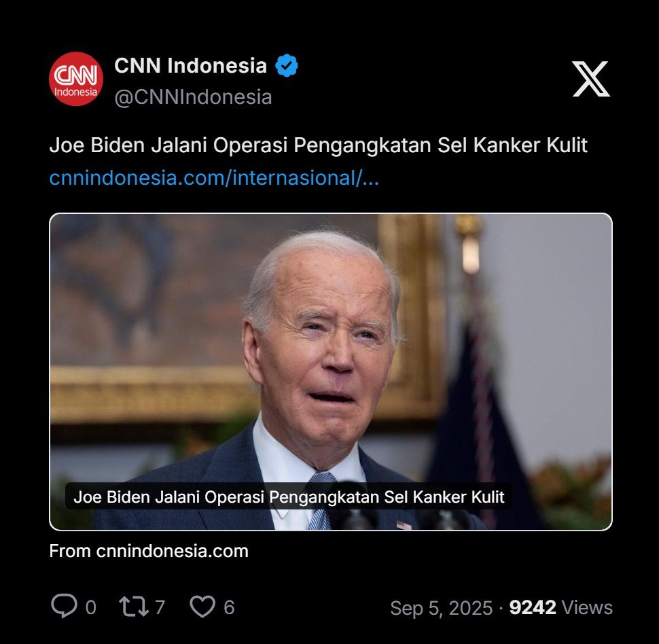Screen dimensions: 659x644
Task: Click the like count 6
Action: [x=229, y=607]
